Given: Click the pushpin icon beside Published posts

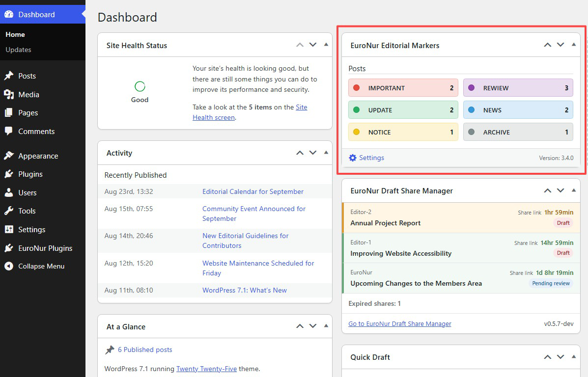Looking at the screenshot, I should (110, 350).
